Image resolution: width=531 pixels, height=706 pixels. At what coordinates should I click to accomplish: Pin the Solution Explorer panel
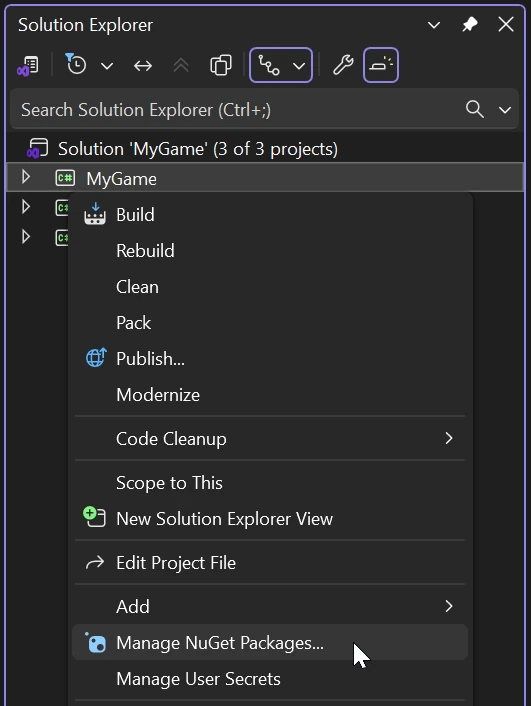pyautogui.click(x=470, y=24)
